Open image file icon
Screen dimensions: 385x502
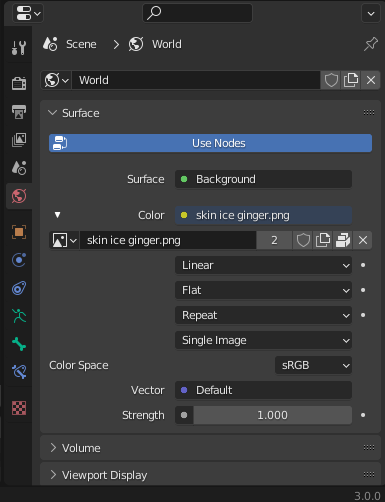pos(343,240)
